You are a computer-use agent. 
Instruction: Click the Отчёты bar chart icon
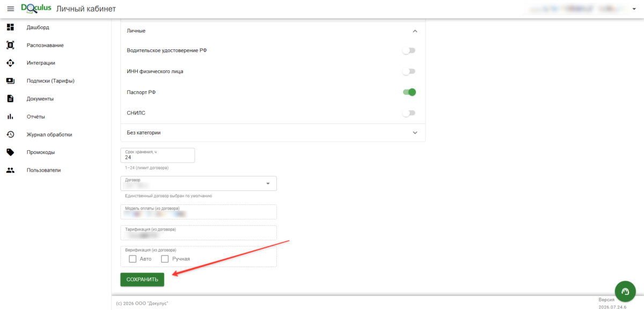click(x=10, y=116)
